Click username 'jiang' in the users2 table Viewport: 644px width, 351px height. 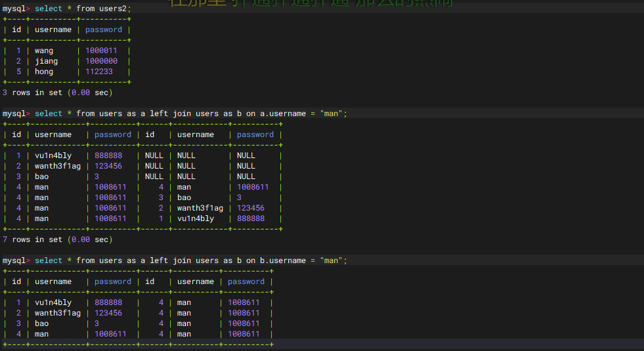click(x=46, y=61)
